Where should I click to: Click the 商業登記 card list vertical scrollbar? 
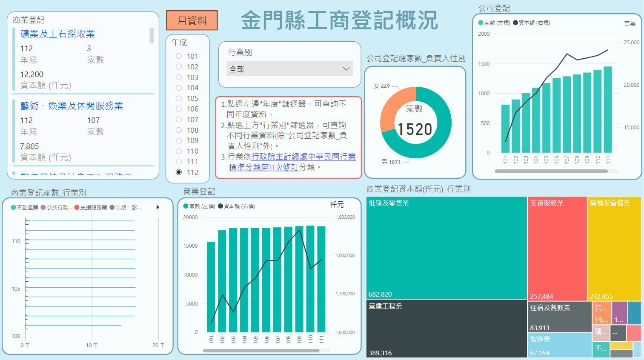click(x=152, y=35)
